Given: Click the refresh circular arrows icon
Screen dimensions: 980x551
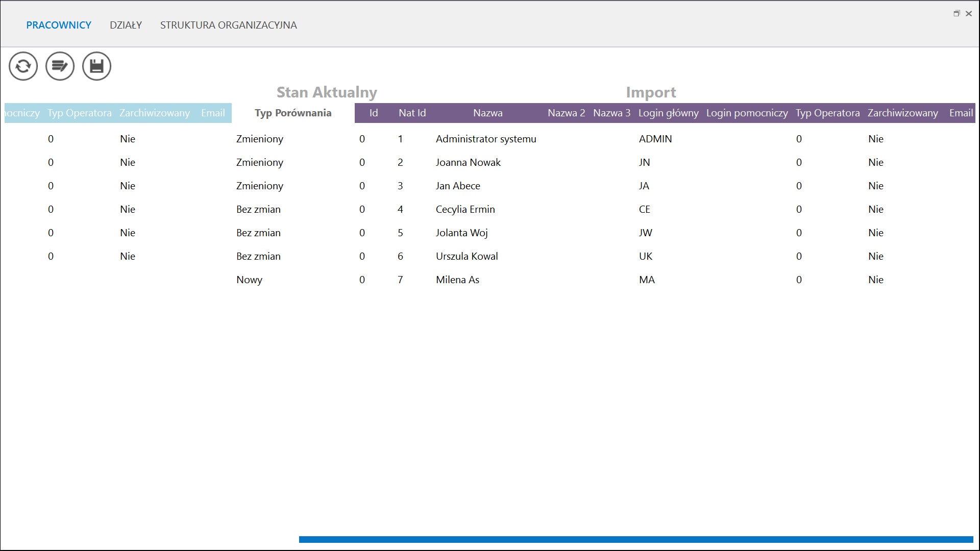Looking at the screenshot, I should click(23, 66).
